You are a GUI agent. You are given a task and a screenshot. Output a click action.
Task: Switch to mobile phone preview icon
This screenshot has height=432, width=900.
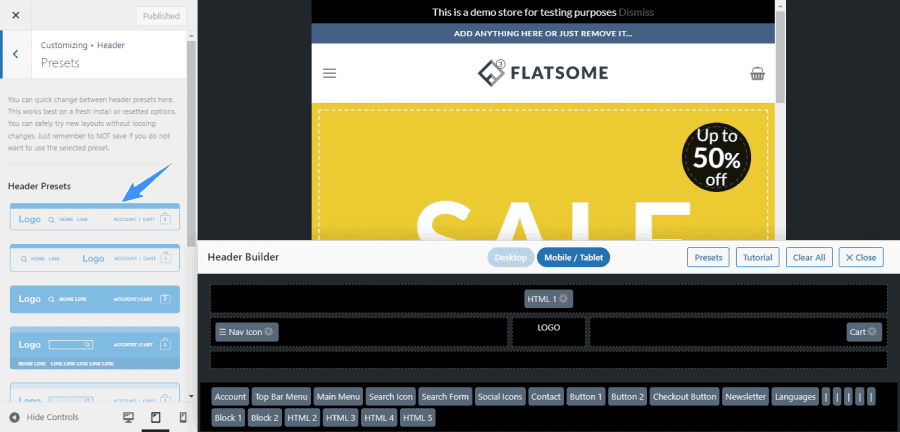click(183, 417)
